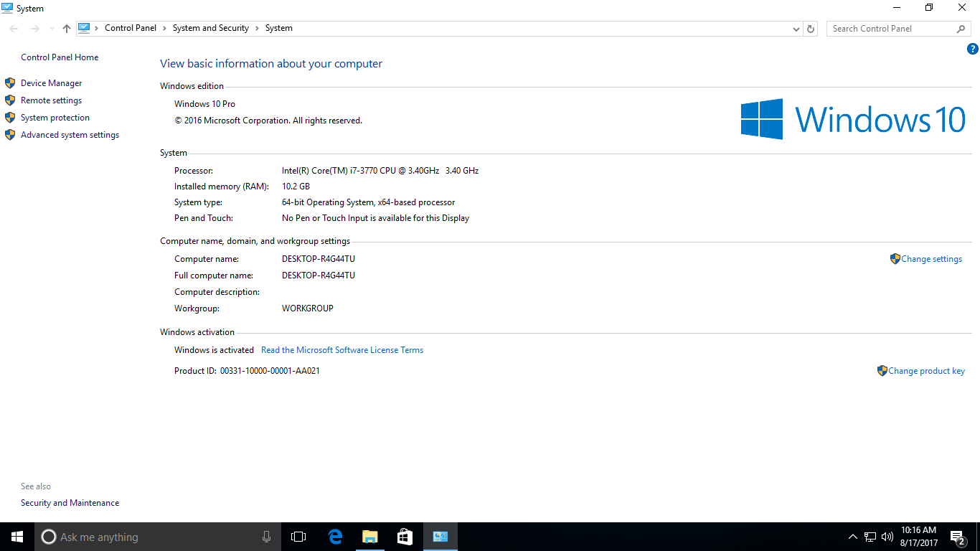This screenshot has width=980, height=551.
Task: Click the network tray icon
Action: [x=870, y=537]
